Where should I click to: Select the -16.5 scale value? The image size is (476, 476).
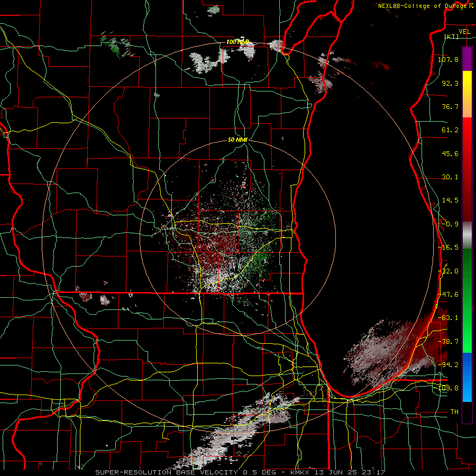(448, 248)
